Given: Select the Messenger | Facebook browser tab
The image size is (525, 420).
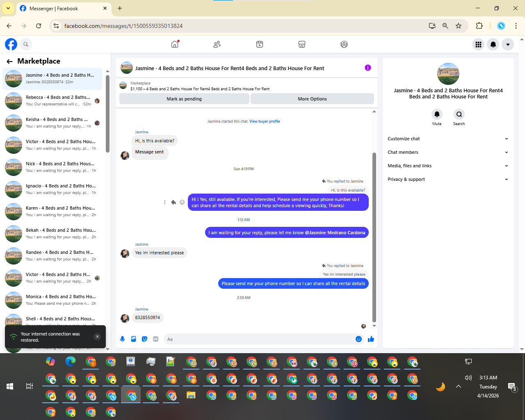Looking at the screenshot, I should click(x=64, y=8).
